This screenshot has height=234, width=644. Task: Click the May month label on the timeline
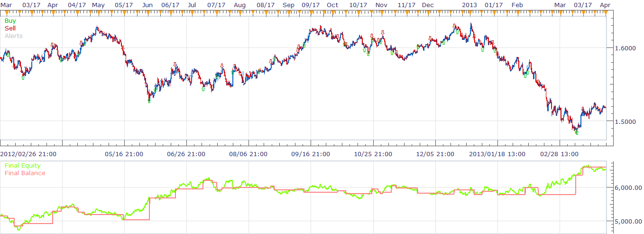click(x=98, y=5)
